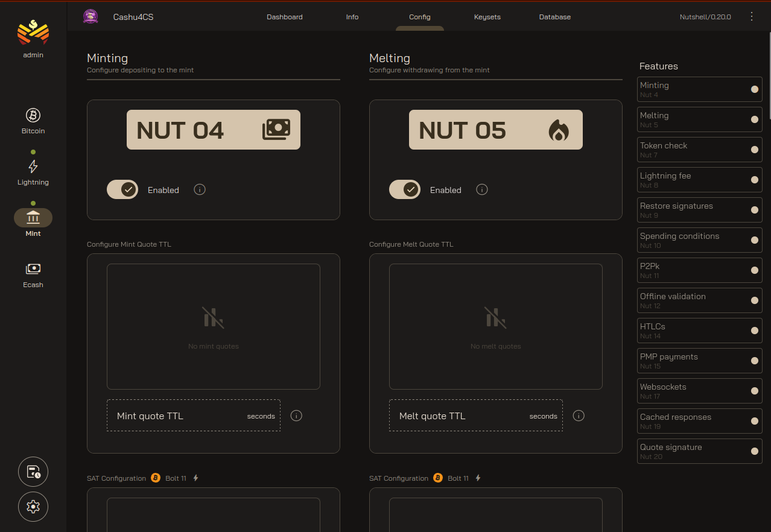
Task: Click the Nutshell/0.20.0 version label
Action: (x=705, y=16)
